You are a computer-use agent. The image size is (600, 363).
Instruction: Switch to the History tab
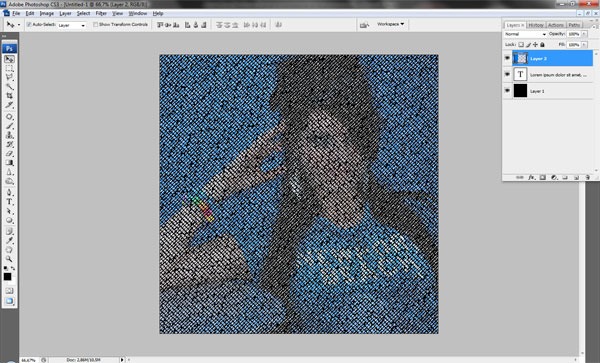(x=536, y=25)
